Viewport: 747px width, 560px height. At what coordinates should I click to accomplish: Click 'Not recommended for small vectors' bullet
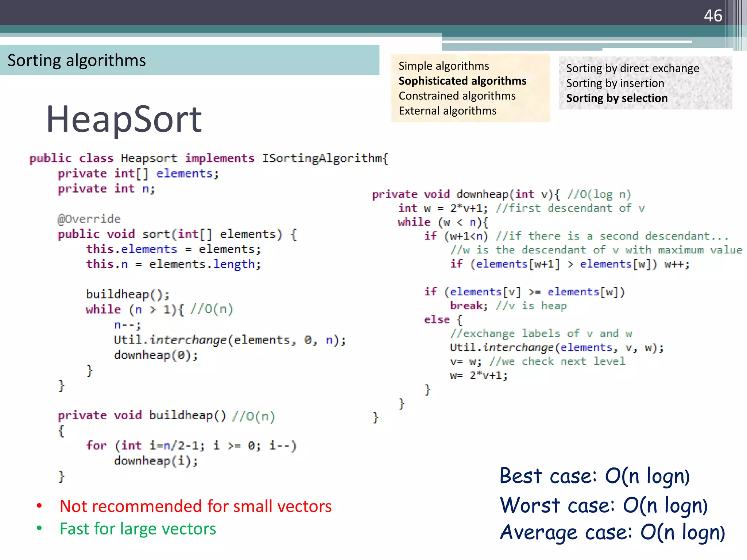click(196, 506)
